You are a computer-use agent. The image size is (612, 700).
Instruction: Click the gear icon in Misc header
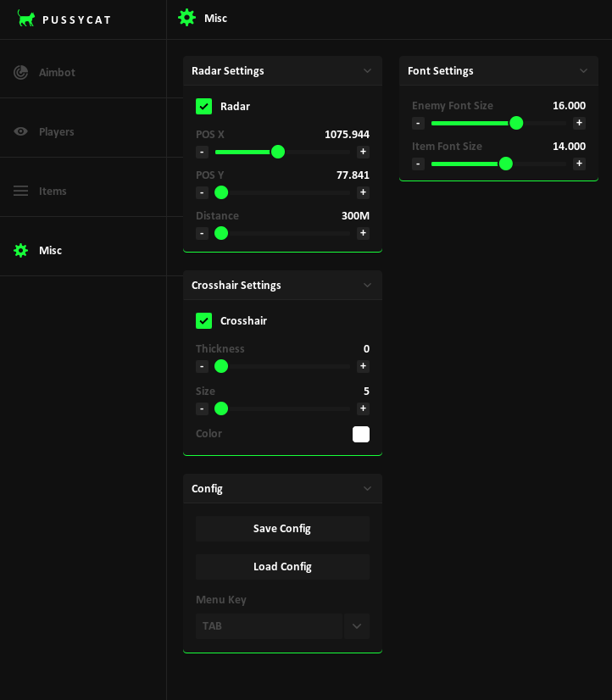pos(186,18)
